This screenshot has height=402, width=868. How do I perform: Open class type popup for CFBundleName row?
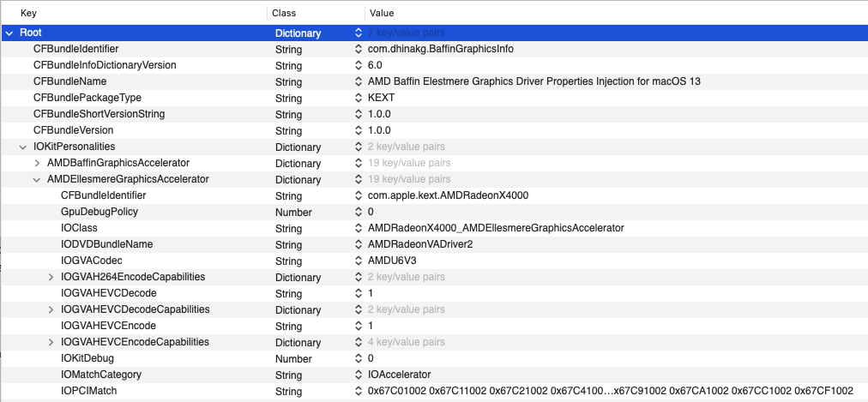click(359, 81)
